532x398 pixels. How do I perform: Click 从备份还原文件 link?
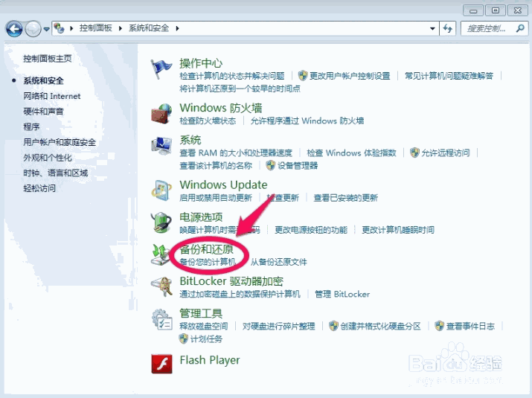[x=278, y=262]
